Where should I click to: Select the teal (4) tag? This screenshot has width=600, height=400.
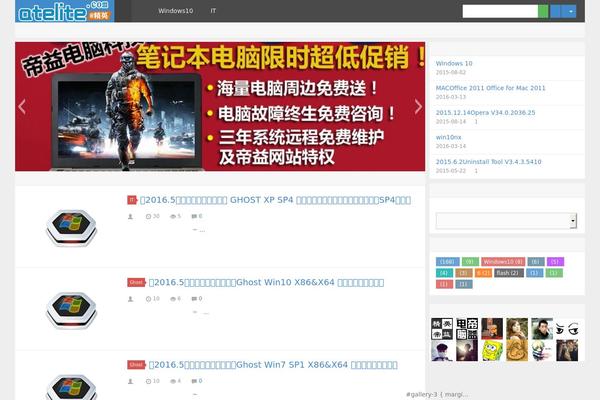[444, 273]
